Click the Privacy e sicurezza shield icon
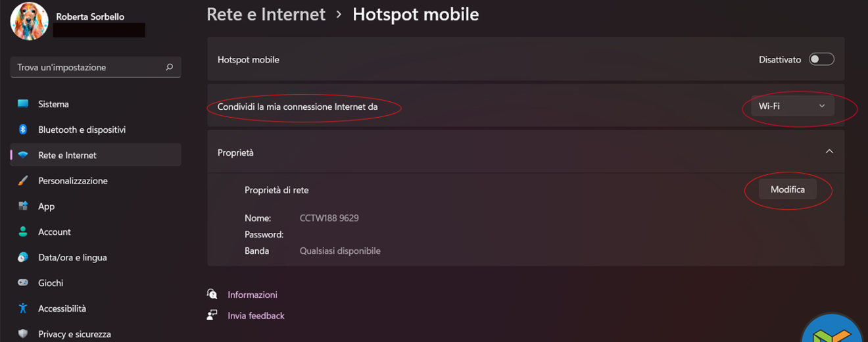Image resolution: width=868 pixels, height=342 pixels. point(23,333)
